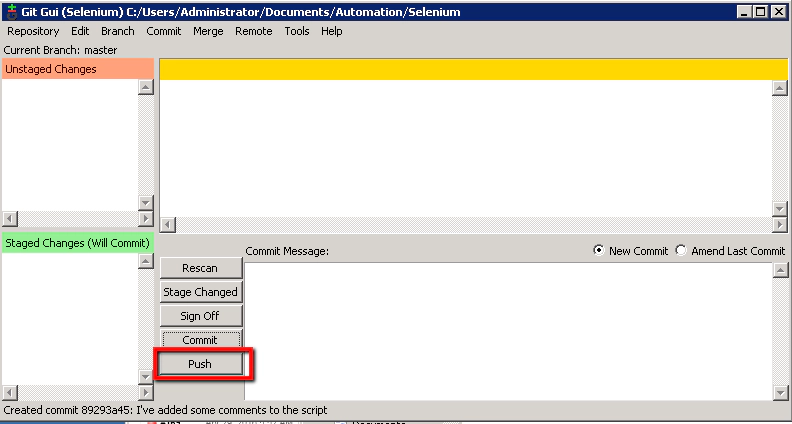Click inside the Commit Message text area
Screen dimensions: 792x424
(508, 332)
